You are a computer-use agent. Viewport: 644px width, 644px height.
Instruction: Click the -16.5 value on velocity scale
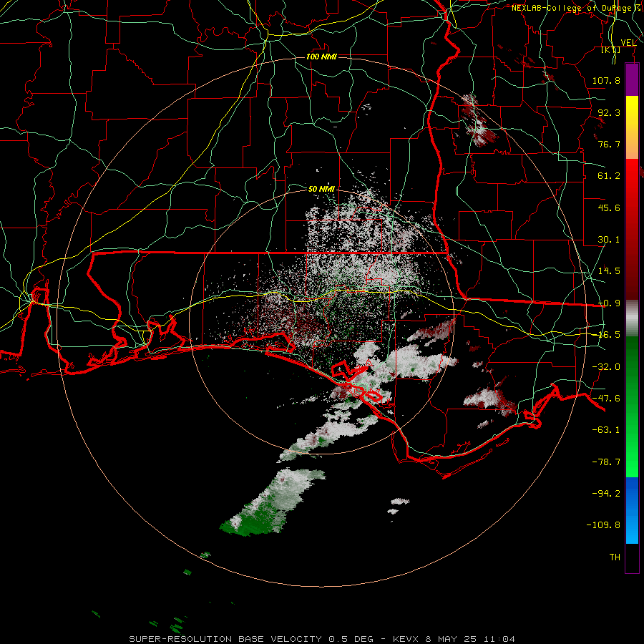pos(609,335)
